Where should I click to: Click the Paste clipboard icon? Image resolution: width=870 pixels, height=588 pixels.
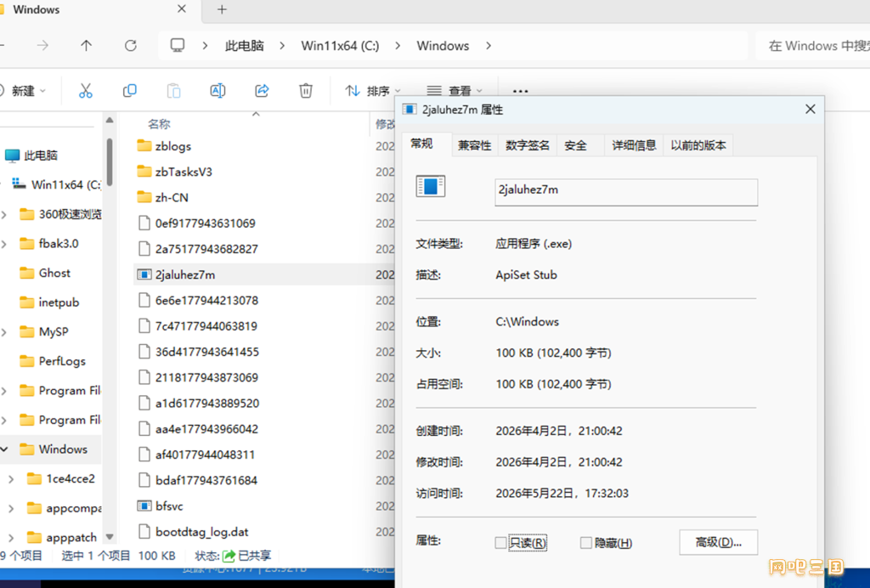(x=173, y=90)
